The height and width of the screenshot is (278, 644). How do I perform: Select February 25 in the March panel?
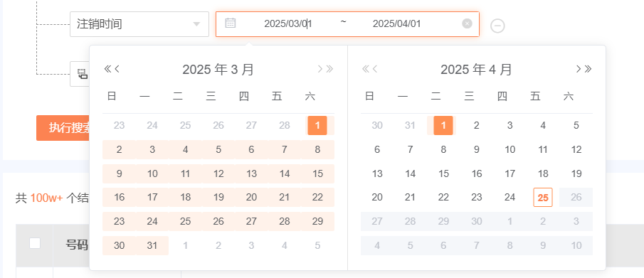pyautogui.click(x=185, y=126)
